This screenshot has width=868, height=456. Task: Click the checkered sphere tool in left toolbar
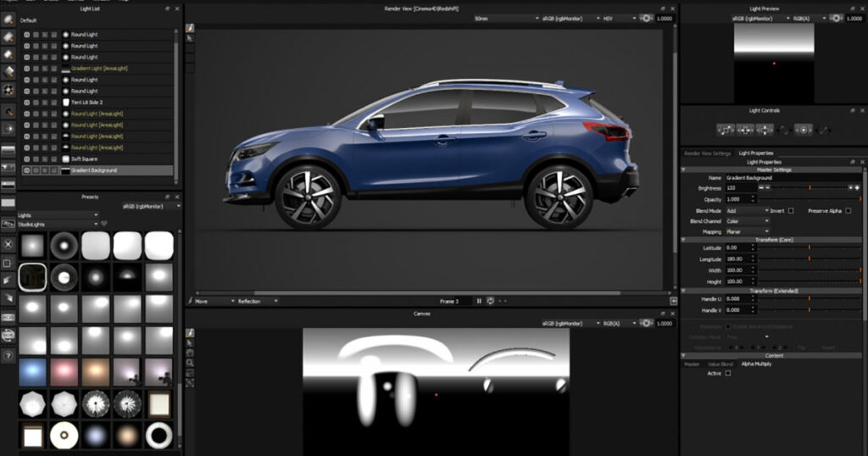coord(8,90)
